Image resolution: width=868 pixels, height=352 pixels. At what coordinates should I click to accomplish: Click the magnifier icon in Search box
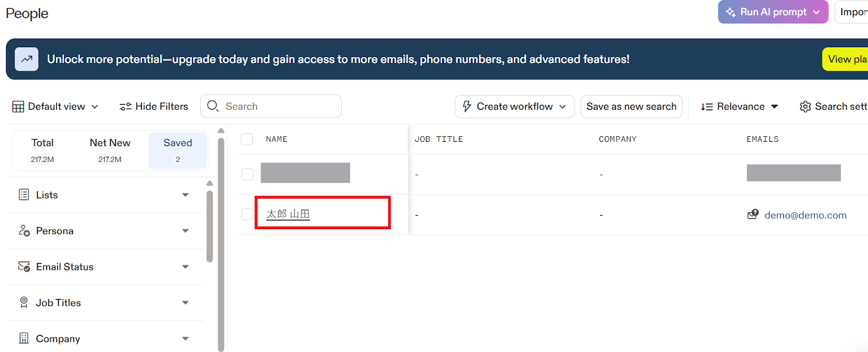pyautogui.click(x=213, y=106)
